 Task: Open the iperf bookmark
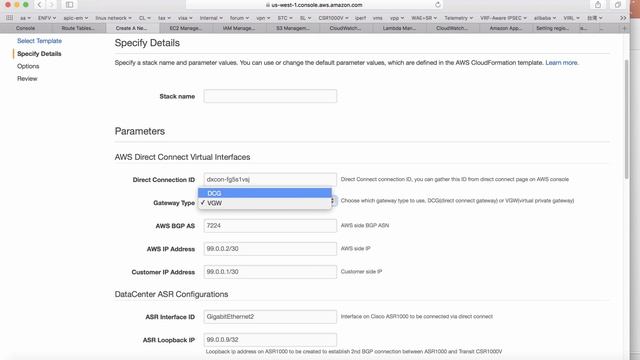(360, 18)
